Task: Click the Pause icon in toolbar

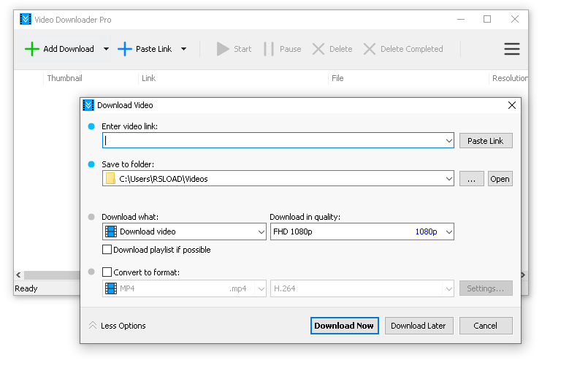Action: click(269, 49)
